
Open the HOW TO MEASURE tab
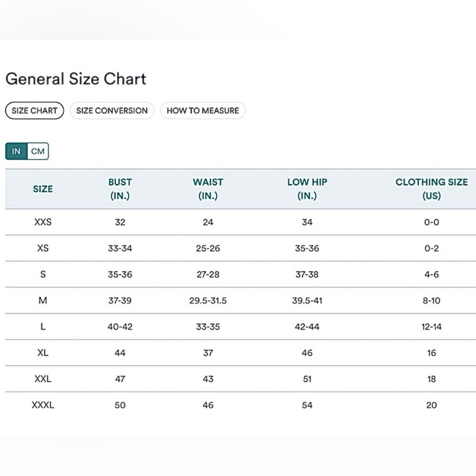tap(203, 110)
